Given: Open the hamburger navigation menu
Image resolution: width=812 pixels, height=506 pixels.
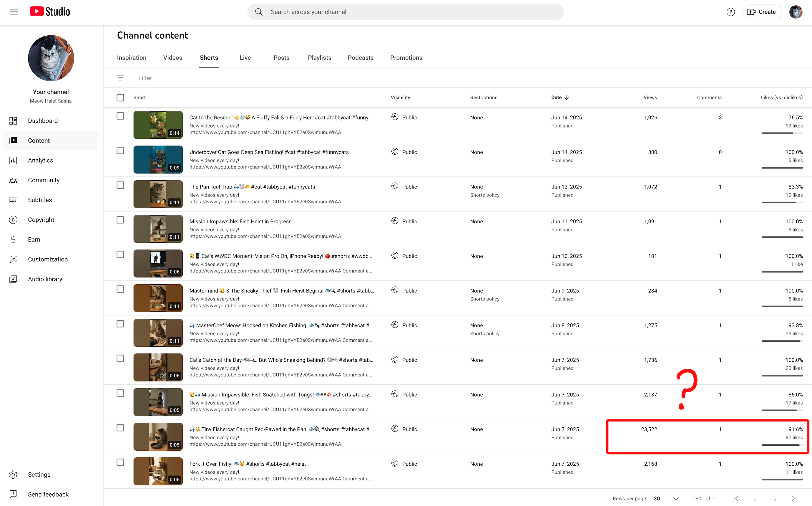Looking at the screenshot, I should 14,12.
